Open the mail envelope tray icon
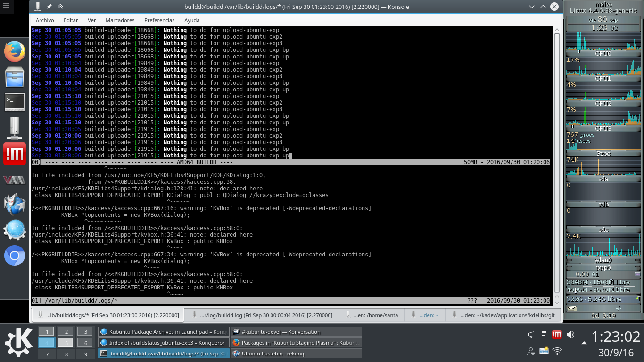 click(544, 351)
